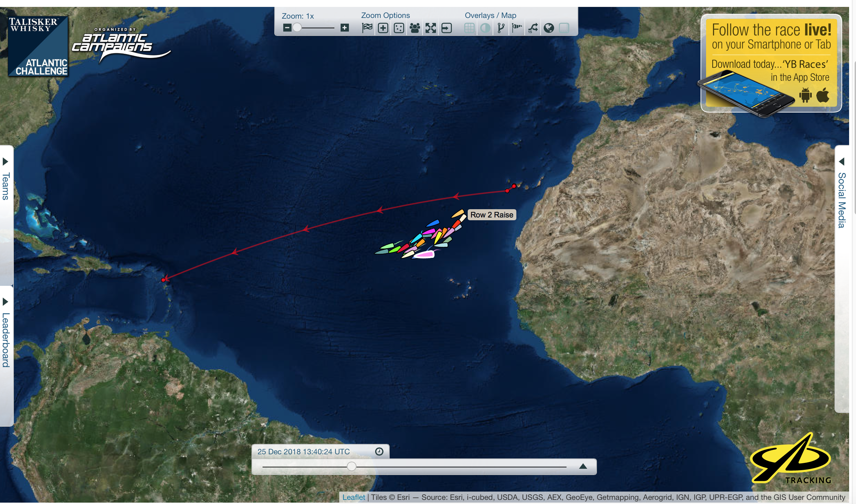Click the arrow-in-box zoom option icon
Image resolution: width=856 pixels, height=504 pixels.
[446, 28]
